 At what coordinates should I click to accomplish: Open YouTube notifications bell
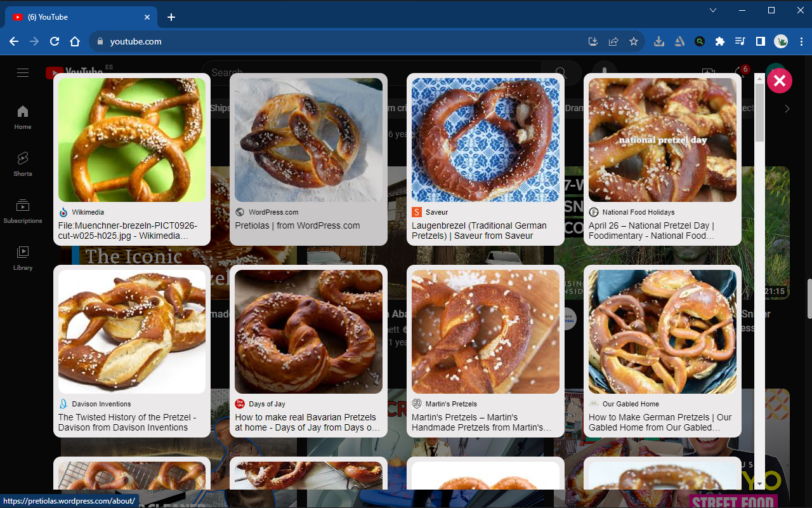tap(740, 73)
